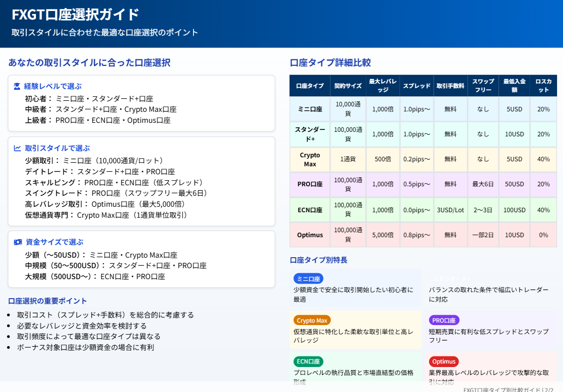This screenshot has height=392, width=563.
Task: Click the ロスカット column header
Action: [x=543, y=86]
